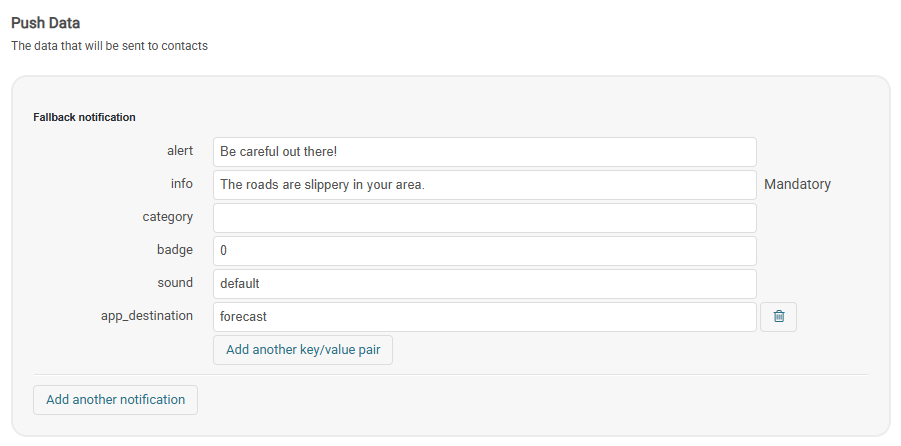Click the Mandatory hint beside info
The width and height of the screenshot is (901, 446).
[797, 185]
